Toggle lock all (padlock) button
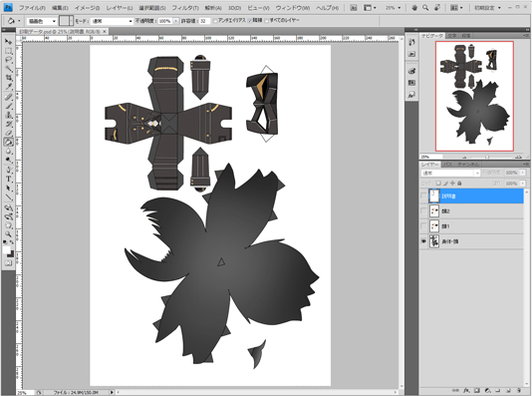The width and height of the screenshot is (532, 396). coord(459,184)
